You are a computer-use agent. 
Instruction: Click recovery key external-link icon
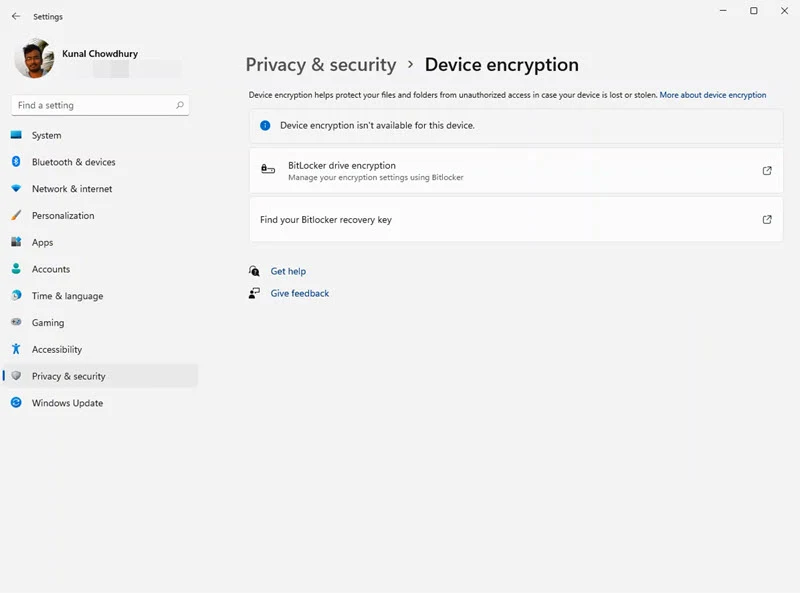(767, 219)
